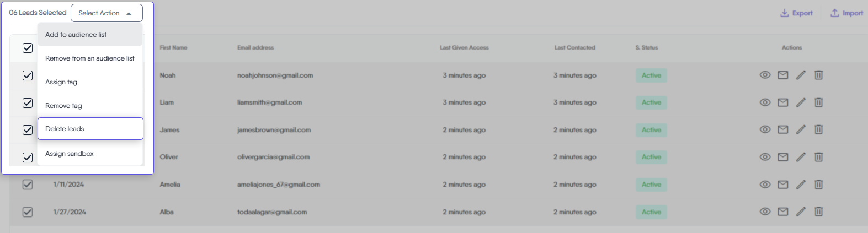Click the Import button

(846, 13)
